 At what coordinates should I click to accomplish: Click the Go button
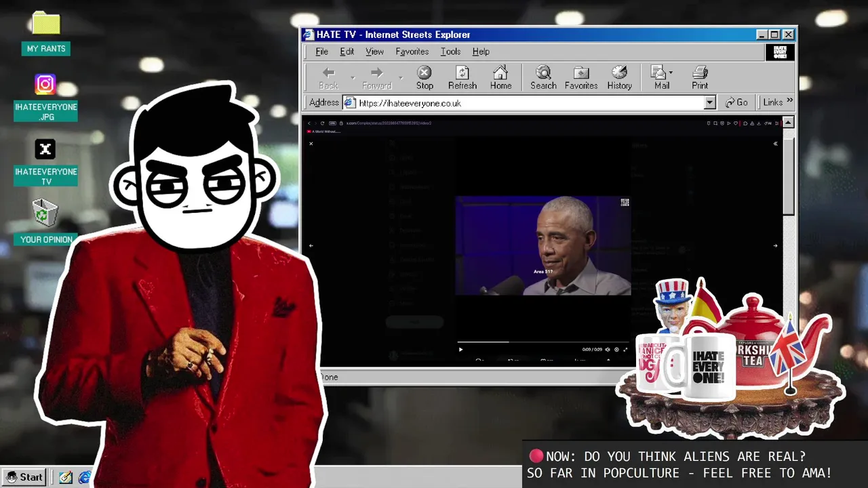click(x=736, y=102)
